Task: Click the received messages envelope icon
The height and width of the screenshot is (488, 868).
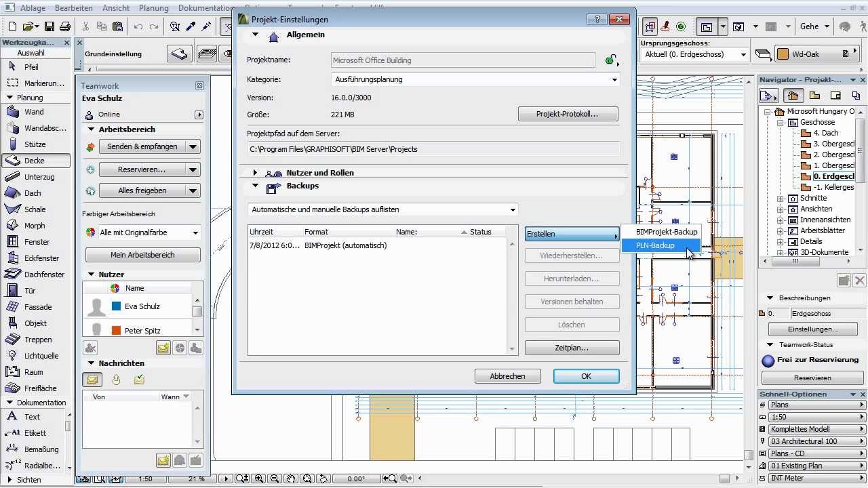Action: pos(92,380)
